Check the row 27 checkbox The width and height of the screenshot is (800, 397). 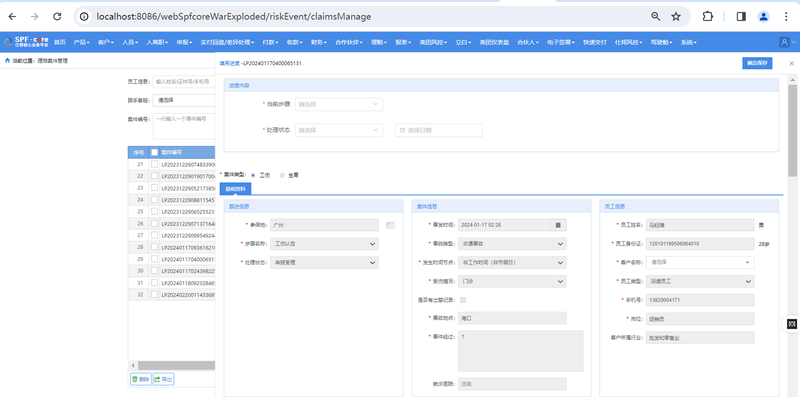click(x=154, y=235)
